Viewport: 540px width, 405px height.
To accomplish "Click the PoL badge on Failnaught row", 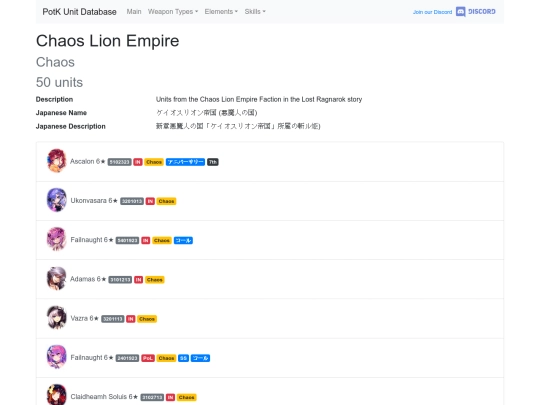I will click(148, 358).
